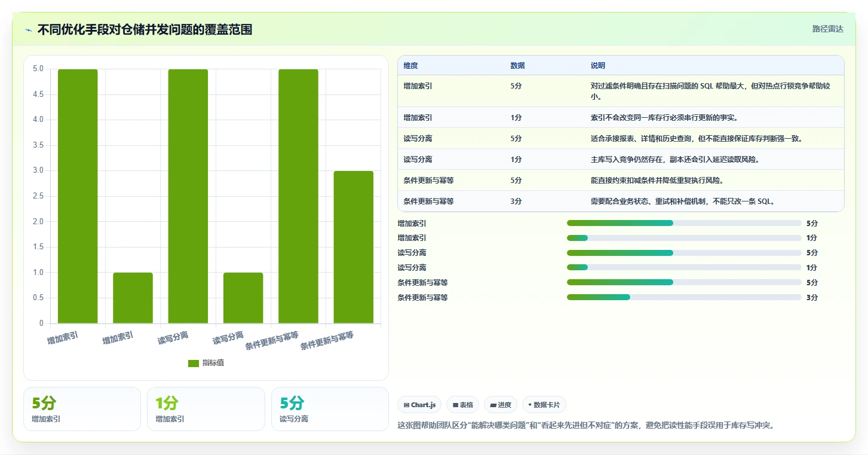The height and width of the screenshot is (455, 868).
Task: Open the 路径雷达 label in the header
Action: (827, 29)
